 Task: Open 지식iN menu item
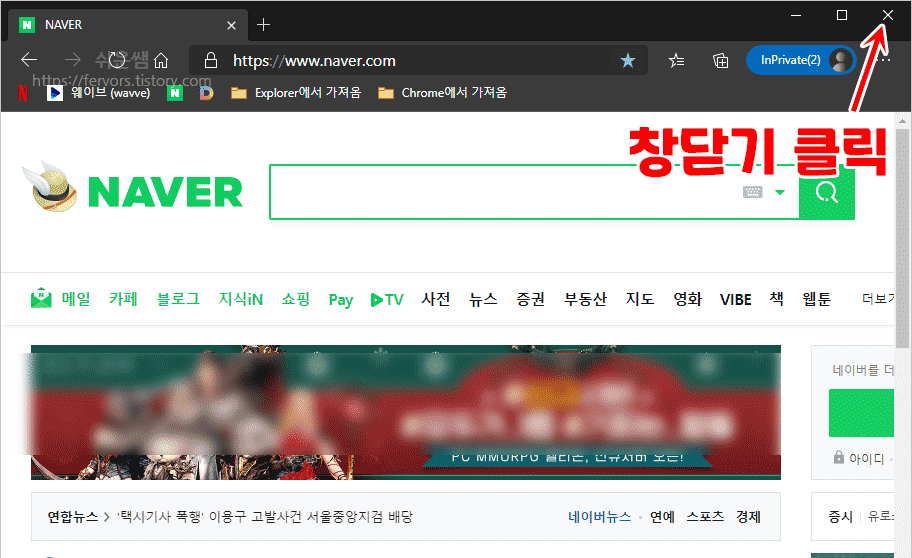pyautogui.click(x=241, y=299)
